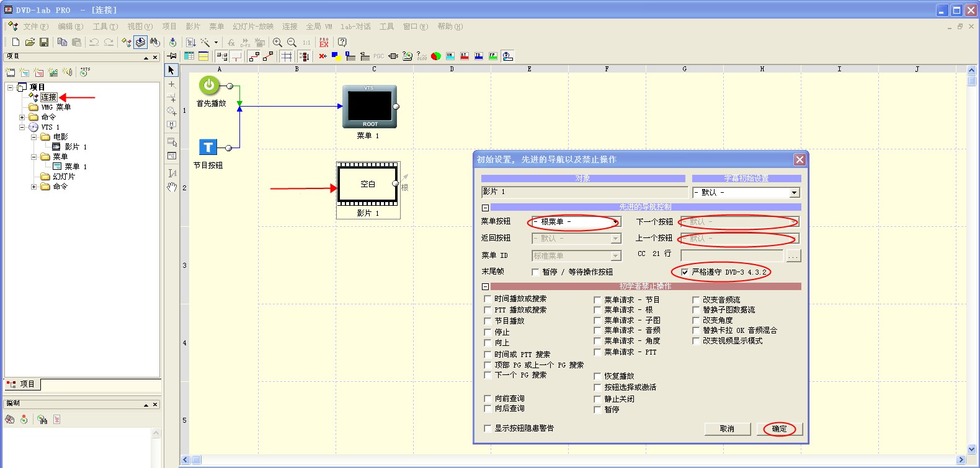
Task: Click the New project icon
Action: 16,42
